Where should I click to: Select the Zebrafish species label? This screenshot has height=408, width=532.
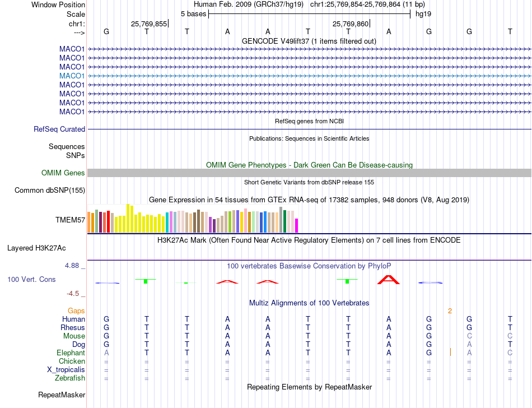pos(70,378)
